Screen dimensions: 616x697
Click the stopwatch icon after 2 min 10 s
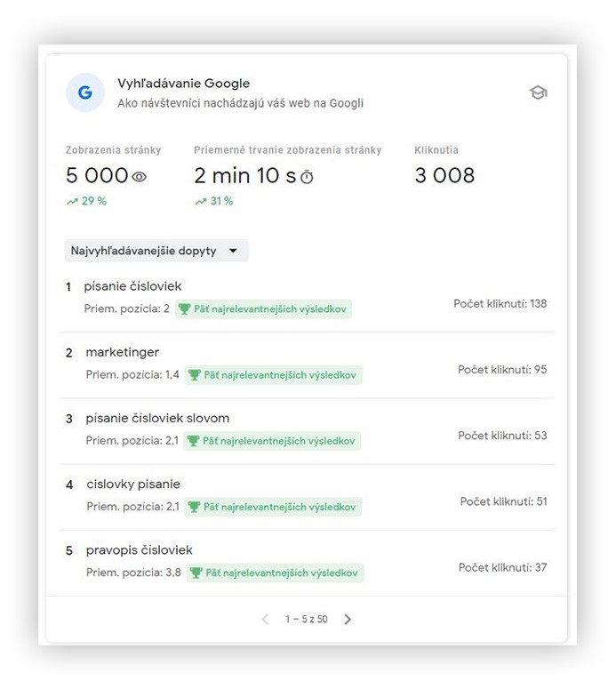(x=307, y=177)
